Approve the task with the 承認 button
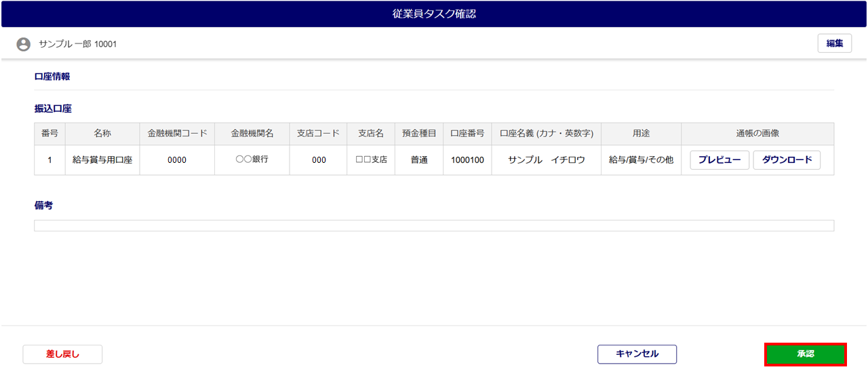This screenshot has height=380, width=868. pyautogui.click(x=806, y=354)
